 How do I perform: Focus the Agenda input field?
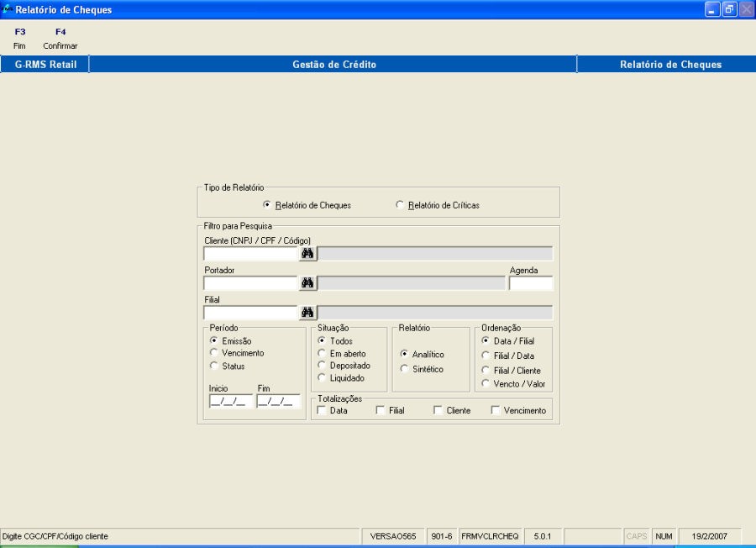531,283
